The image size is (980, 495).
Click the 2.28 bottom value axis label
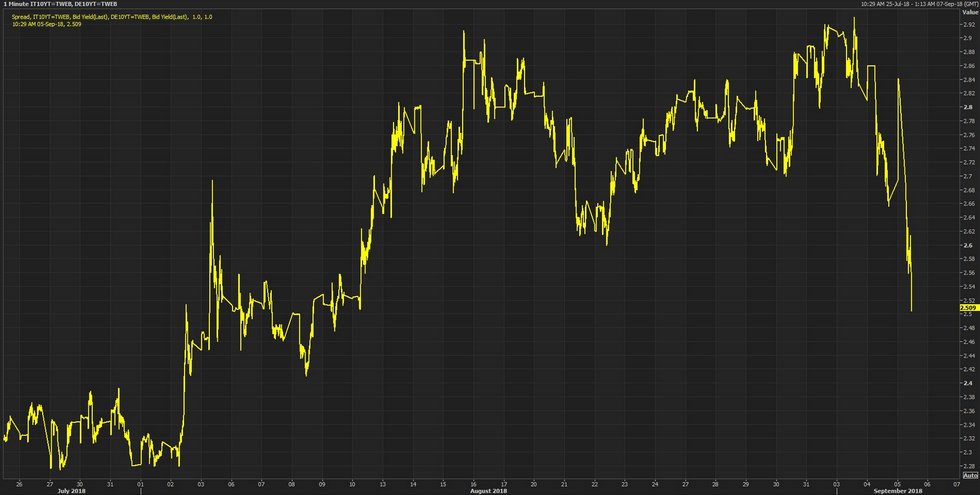click(x=969, y=466)
